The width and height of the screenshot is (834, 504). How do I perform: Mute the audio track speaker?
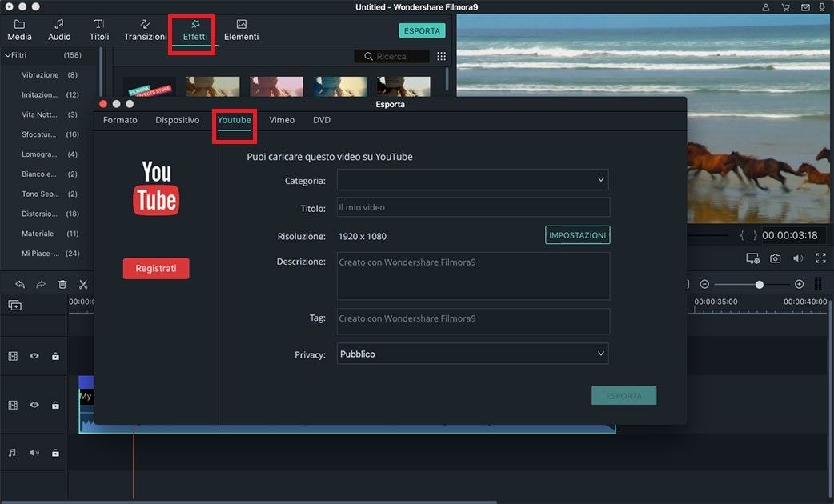click(34, 453)
